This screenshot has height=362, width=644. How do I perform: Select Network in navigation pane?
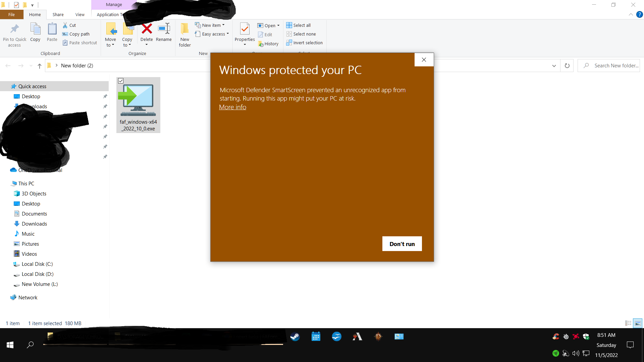click(x=28, y=297)
